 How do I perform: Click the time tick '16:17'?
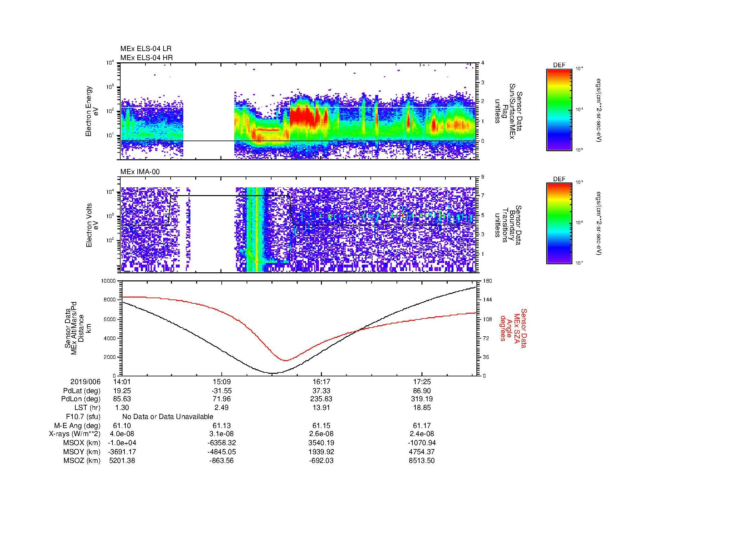(x=321, y=382)
